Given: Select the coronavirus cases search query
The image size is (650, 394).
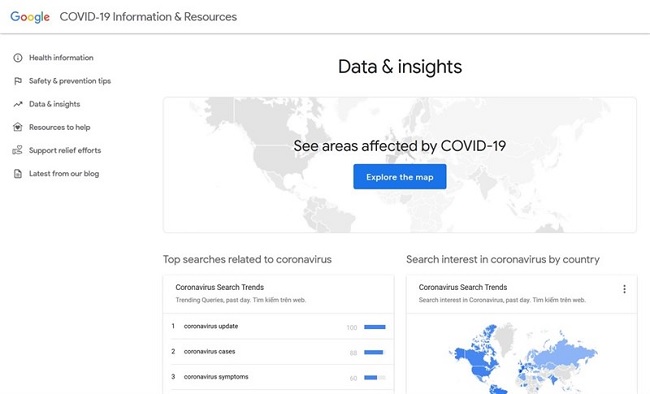Looking at the screenshot, I should point(209,351).
